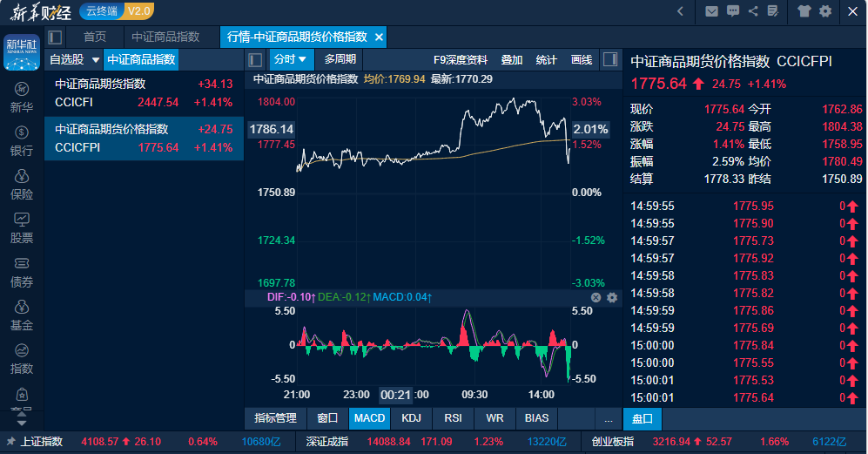Switch to the 首页 tab

(x=95, y=37)
